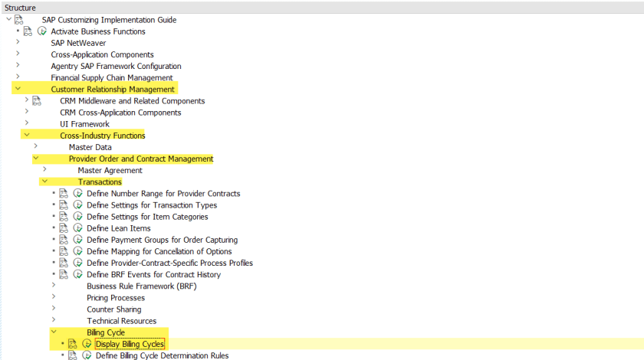Expand CRM Cross-Application Components node
The height and width of the screenshot is (360, 644).
(x=27, y=111)
